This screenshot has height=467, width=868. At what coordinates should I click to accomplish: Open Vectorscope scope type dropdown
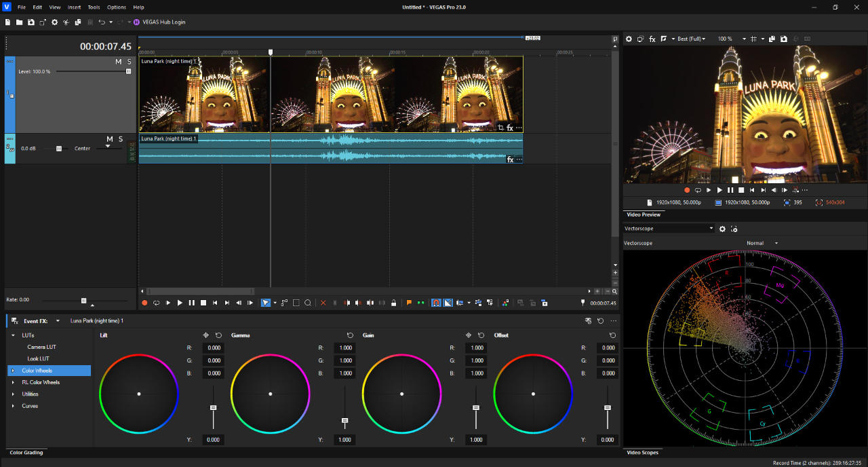(669, 229)
